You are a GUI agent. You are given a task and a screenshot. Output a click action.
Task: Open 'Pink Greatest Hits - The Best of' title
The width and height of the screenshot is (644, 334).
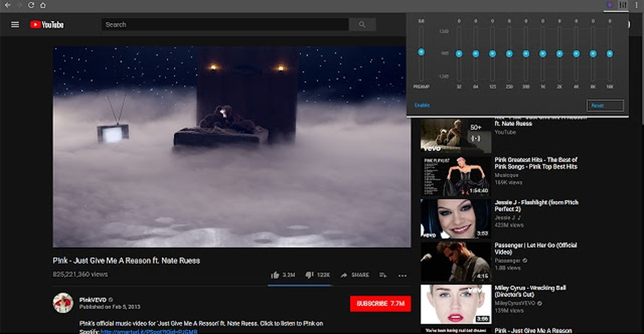[x=536, y=163]
